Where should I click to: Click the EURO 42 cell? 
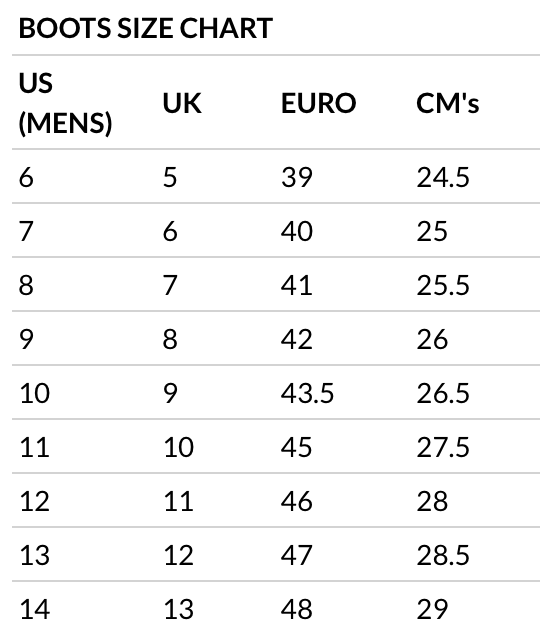(x=296, y=339)
